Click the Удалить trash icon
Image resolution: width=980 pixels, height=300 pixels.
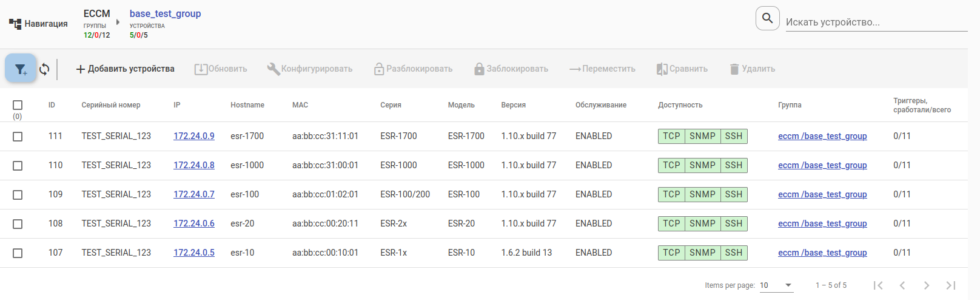[734, 69]
